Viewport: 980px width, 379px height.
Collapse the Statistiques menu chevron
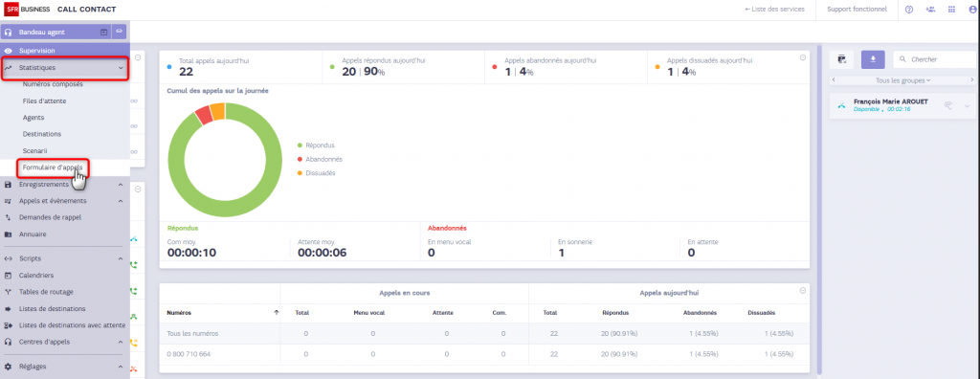click(121, 68)
